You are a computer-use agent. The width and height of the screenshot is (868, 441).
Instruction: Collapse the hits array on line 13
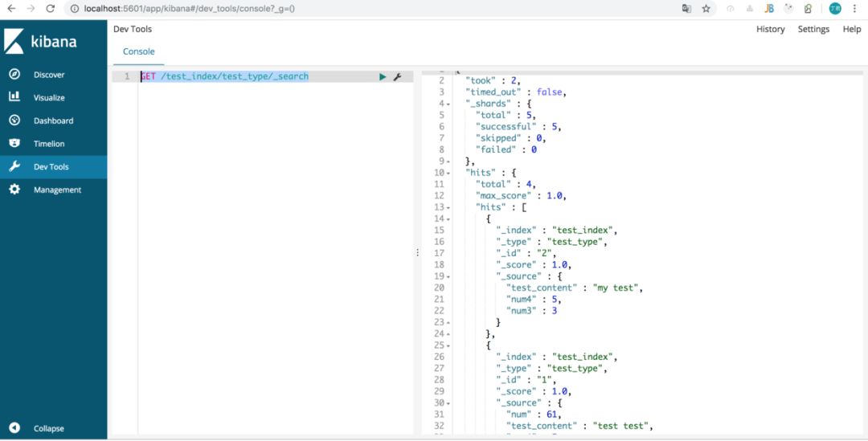448,207
